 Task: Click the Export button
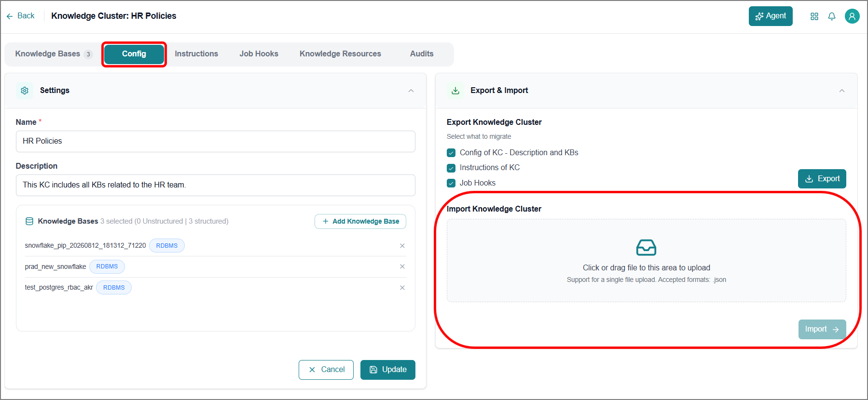point(822,179)
